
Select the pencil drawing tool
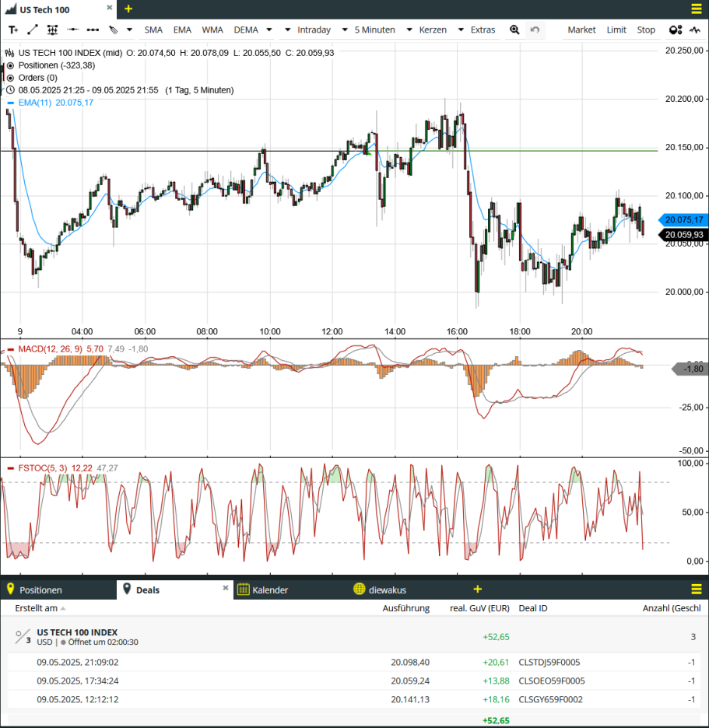(114, 30)
